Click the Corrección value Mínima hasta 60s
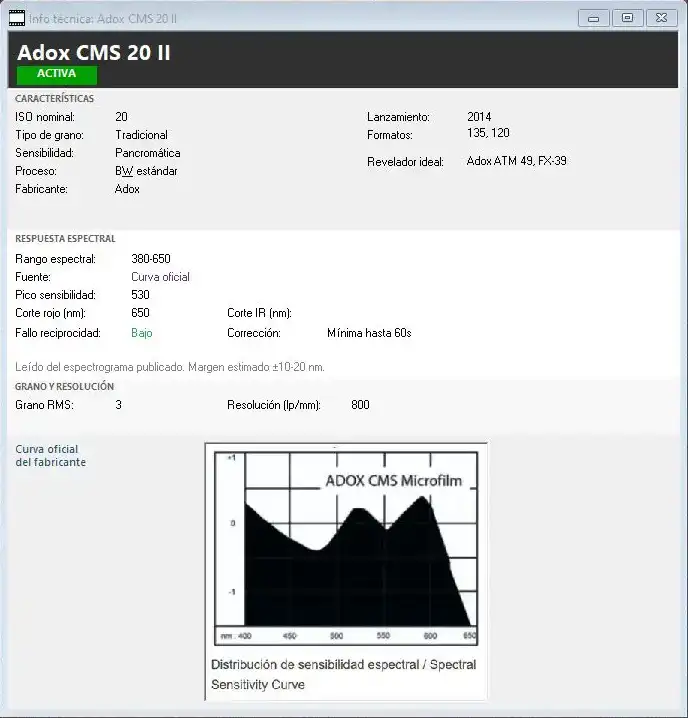688x718 pixels. click(369, 333)
